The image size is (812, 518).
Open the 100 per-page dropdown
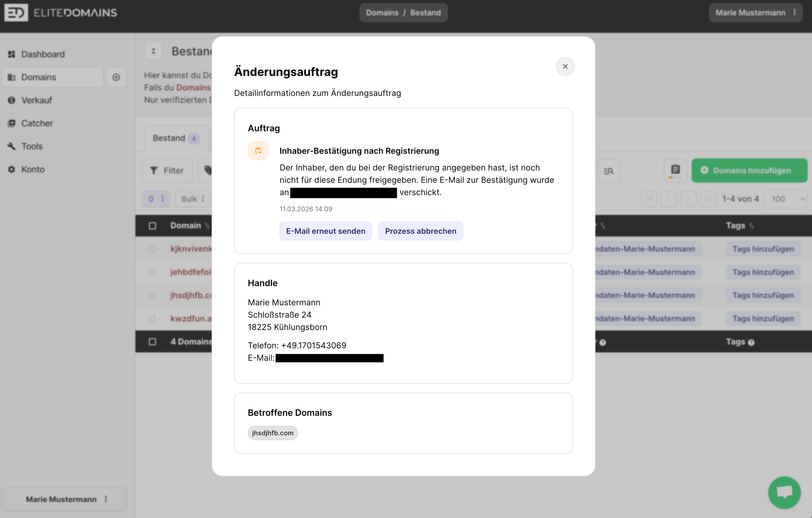[x=785, y=199]
